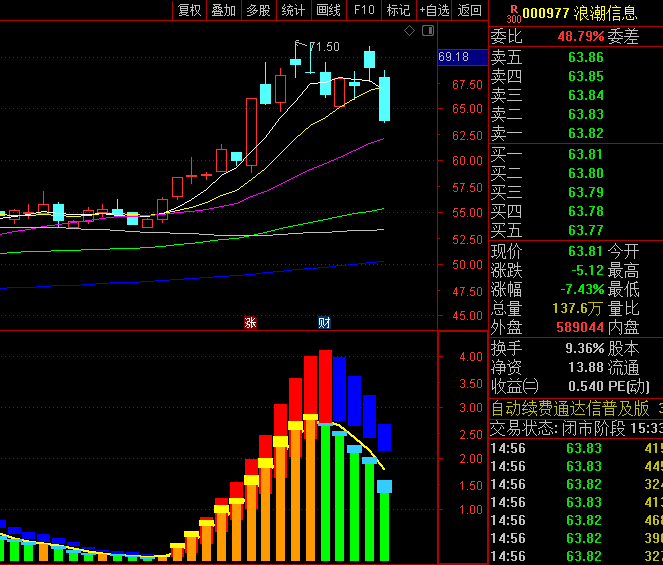663x565 pixels.
Task: Add stock to watchlist with +自选
Action: point(434,10)
